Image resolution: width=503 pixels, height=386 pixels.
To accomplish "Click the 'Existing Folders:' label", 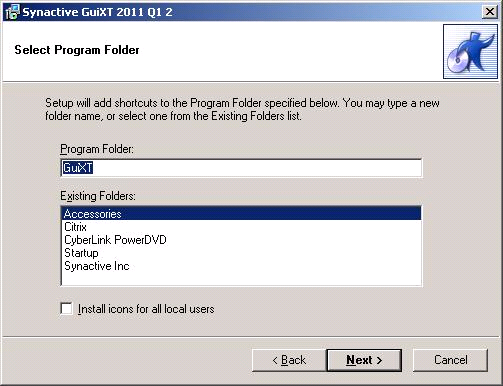I will point(98,196).
